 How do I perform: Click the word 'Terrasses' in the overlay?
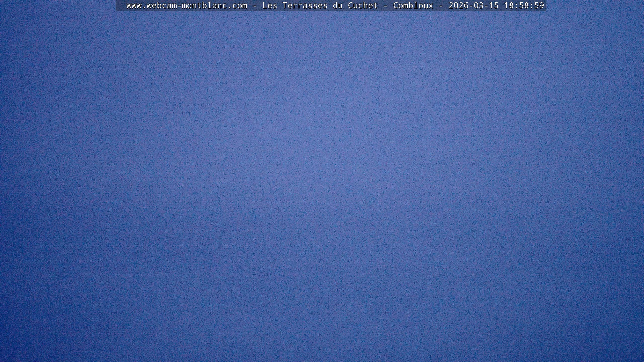[305, 6]
